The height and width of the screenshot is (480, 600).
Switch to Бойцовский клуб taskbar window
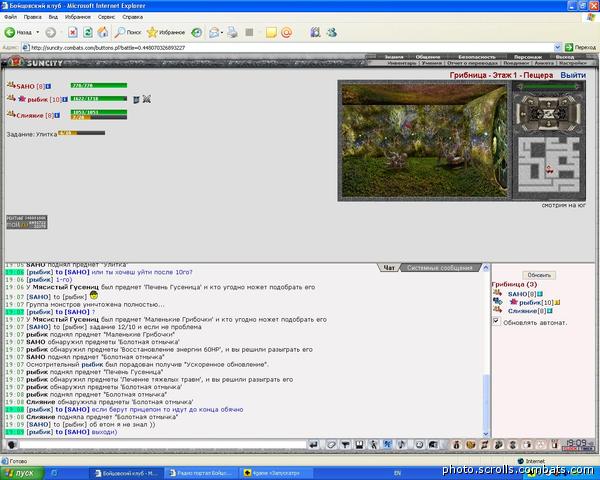coord(126,473)
